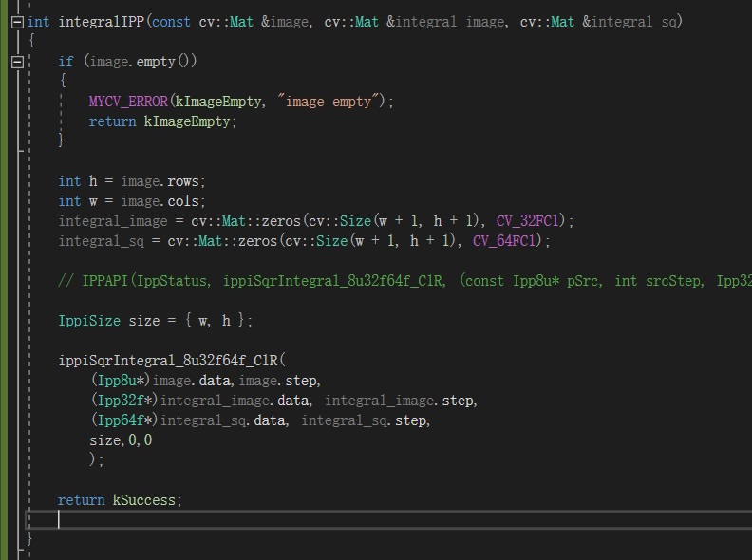
Task: Click the CV_32FC1 constant
Action: click(527, 221)
